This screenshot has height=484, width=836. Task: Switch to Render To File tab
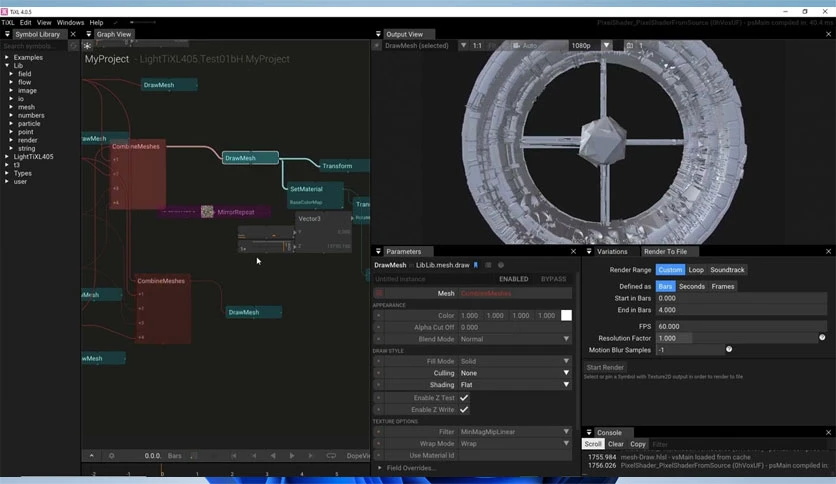(665, 252)
